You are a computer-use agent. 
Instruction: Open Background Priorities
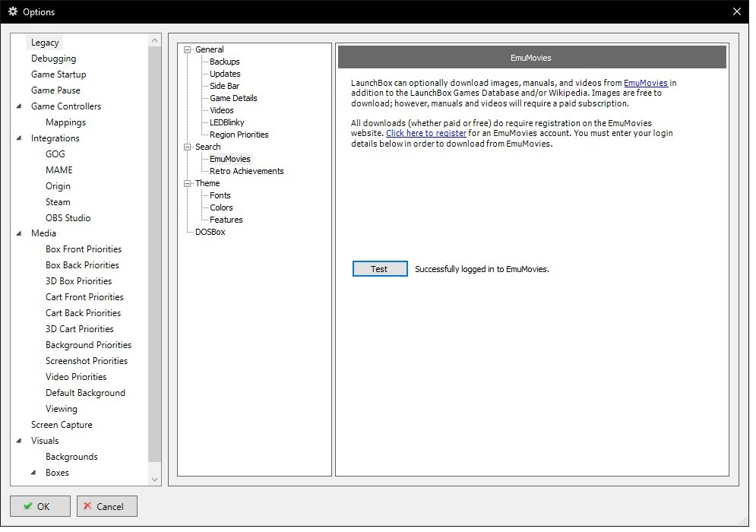coord(88,345)
